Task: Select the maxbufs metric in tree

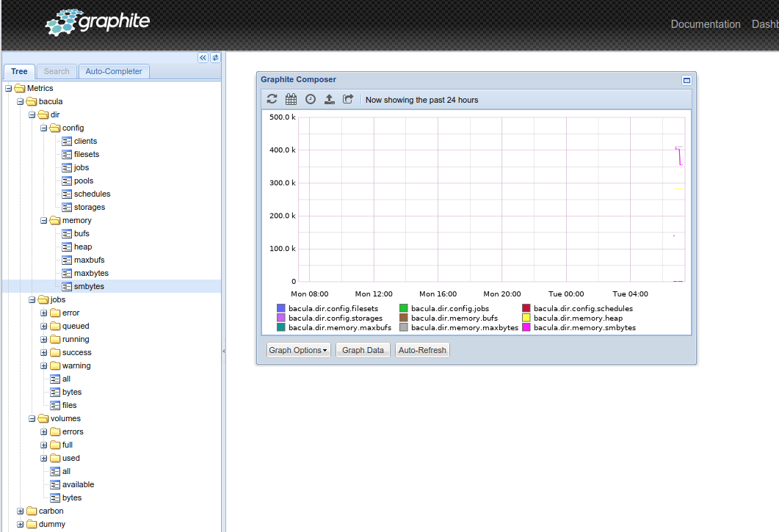Action: pyautogui.click(x=89, y=260)
